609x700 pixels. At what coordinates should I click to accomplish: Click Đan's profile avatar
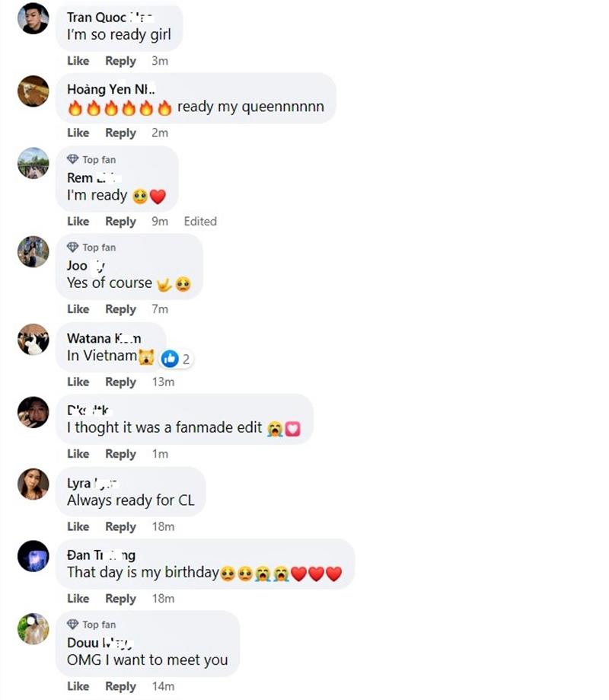click(x=33, y=556)
